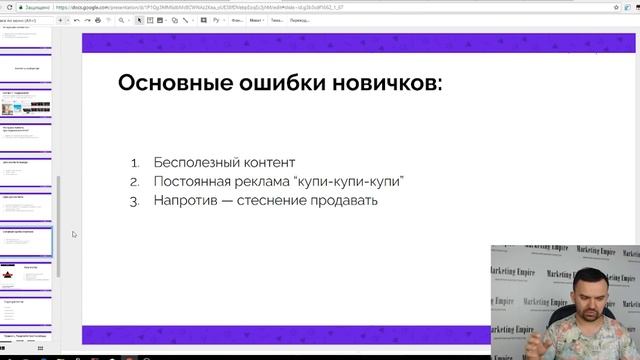Viewport: 640px width, 360px height.
Task: Open the zoom tool
Action: pos(121,20)
